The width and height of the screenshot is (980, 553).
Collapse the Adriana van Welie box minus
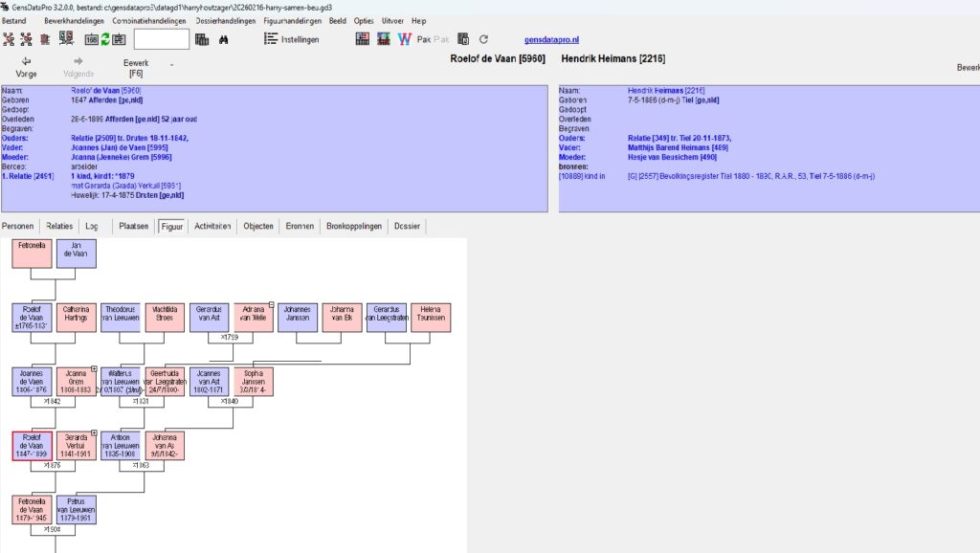pos(271,305)
